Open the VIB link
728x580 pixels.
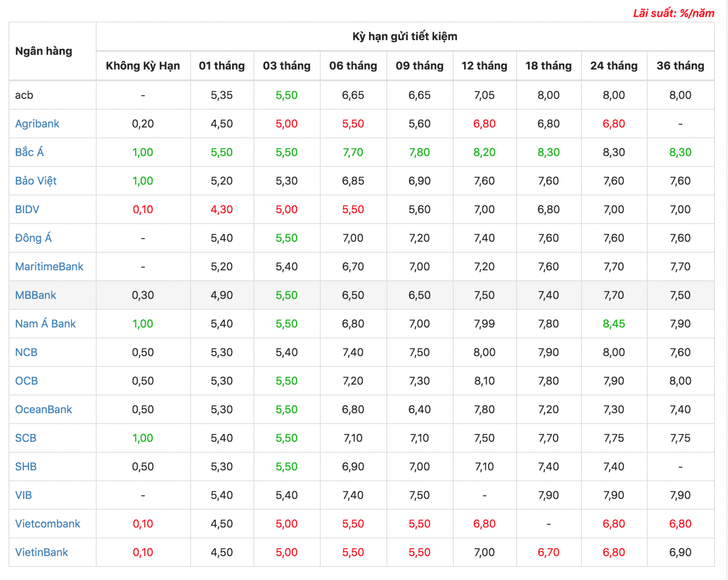pyautogui.click(x=23, y=495)
